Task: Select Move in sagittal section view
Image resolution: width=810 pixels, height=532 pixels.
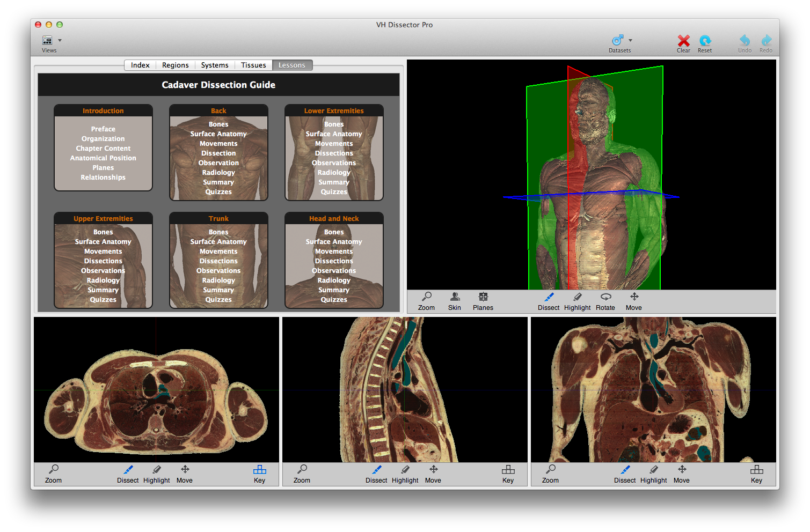Action: click(433, 474)
